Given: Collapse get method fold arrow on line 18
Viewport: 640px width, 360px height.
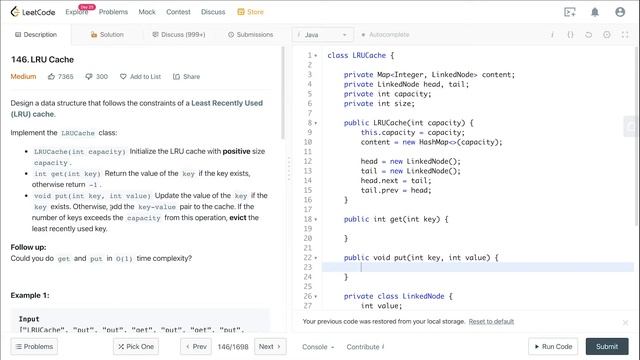Looking at the screenshot, I should click(x=316, y=220).
